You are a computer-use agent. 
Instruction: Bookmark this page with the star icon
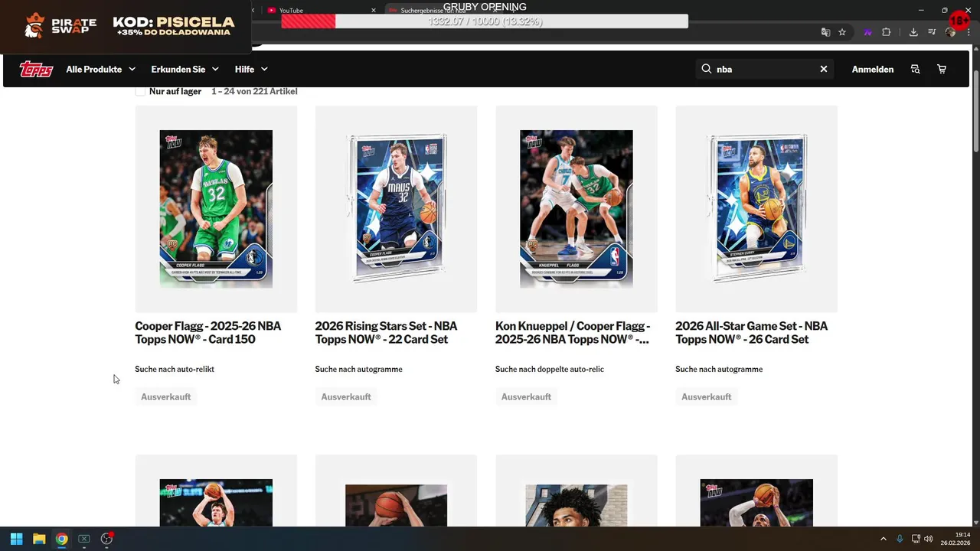point(842,32)
